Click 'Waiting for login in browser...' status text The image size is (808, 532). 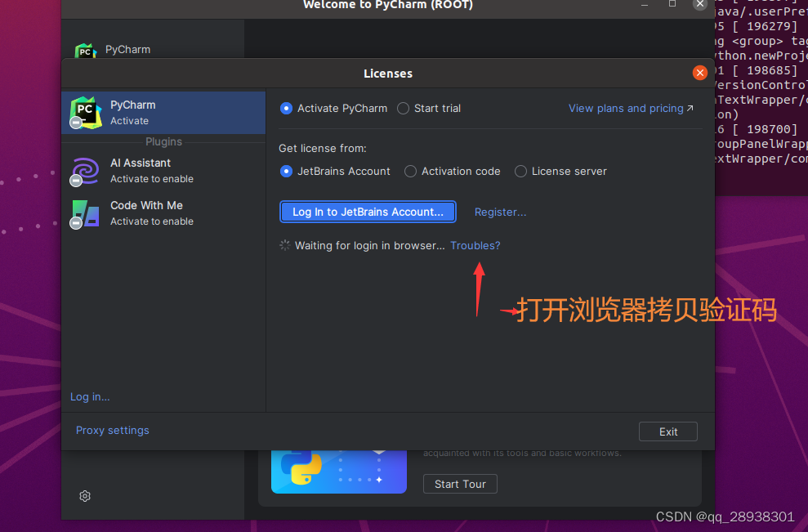369,245
